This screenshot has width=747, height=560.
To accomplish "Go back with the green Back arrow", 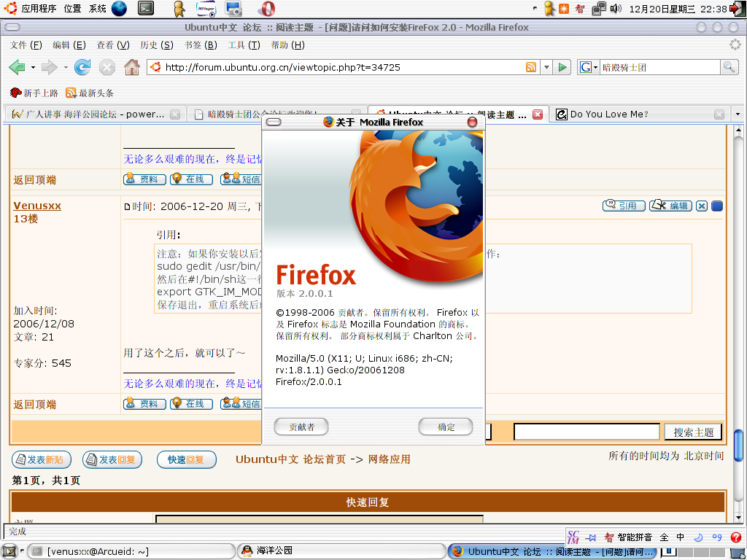I will pos(18,67).
